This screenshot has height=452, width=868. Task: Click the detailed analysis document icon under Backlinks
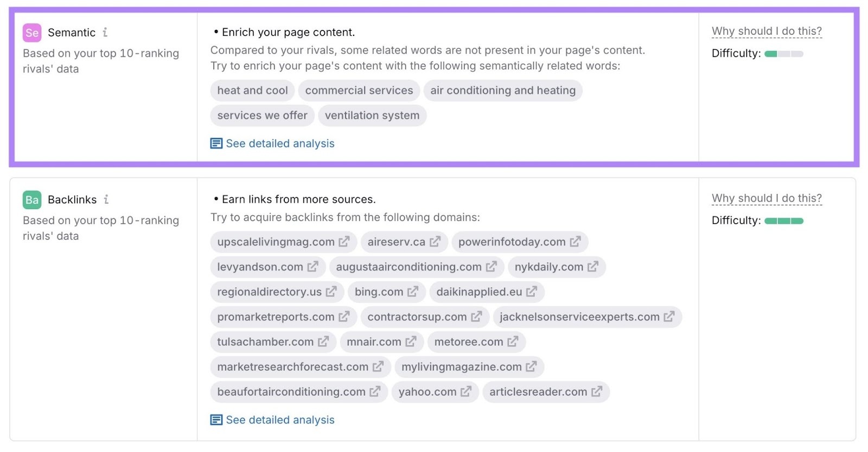pos(215,419)
